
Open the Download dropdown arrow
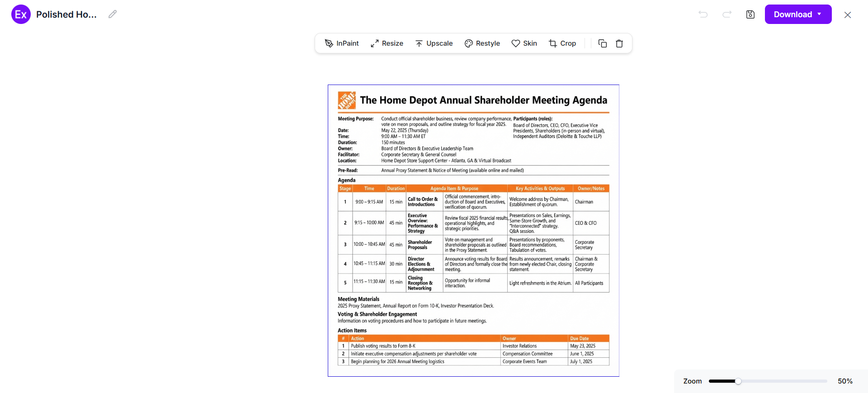click(819, 14)
